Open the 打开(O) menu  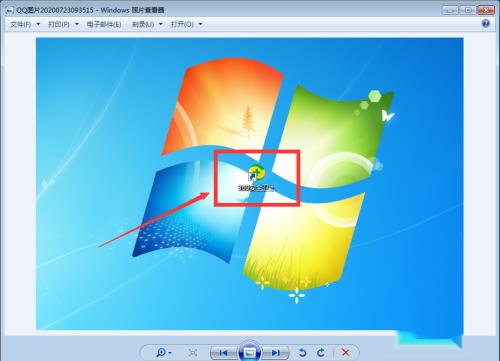182,24
